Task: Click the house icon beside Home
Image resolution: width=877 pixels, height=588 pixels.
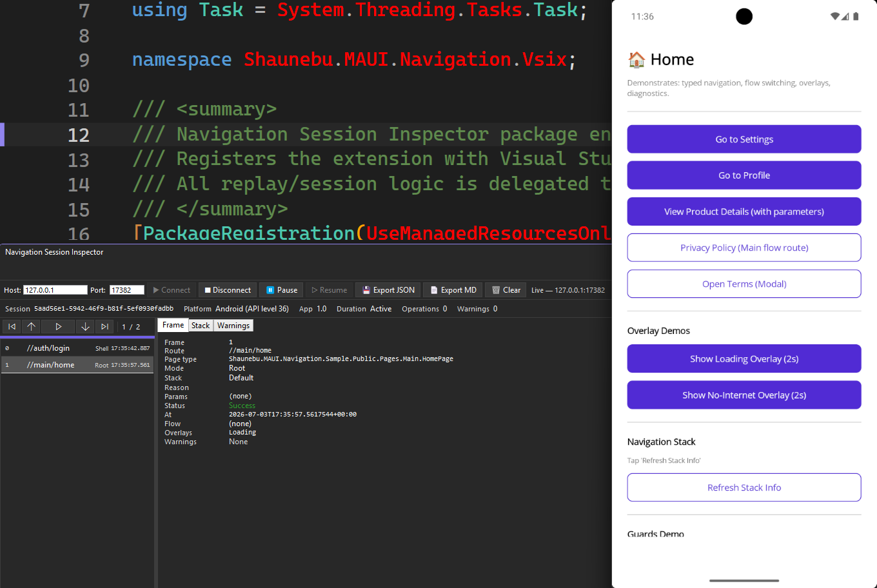Action: [x=636, y=59]
